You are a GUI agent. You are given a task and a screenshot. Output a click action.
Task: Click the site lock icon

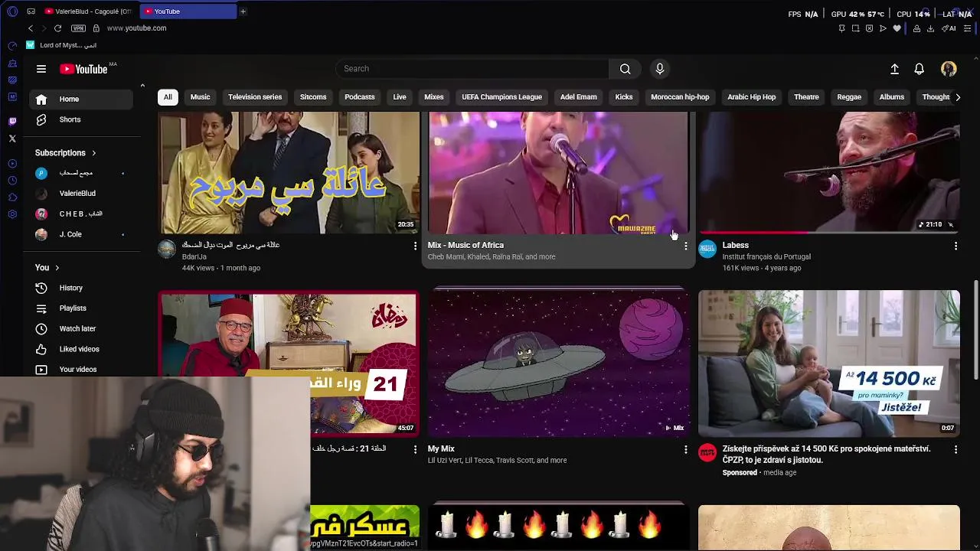[x=96, y=28]
